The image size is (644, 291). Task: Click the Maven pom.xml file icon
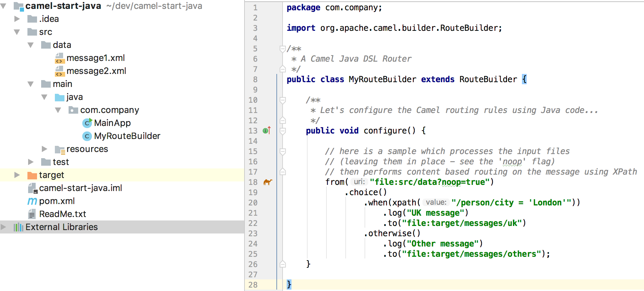(32, 201)
